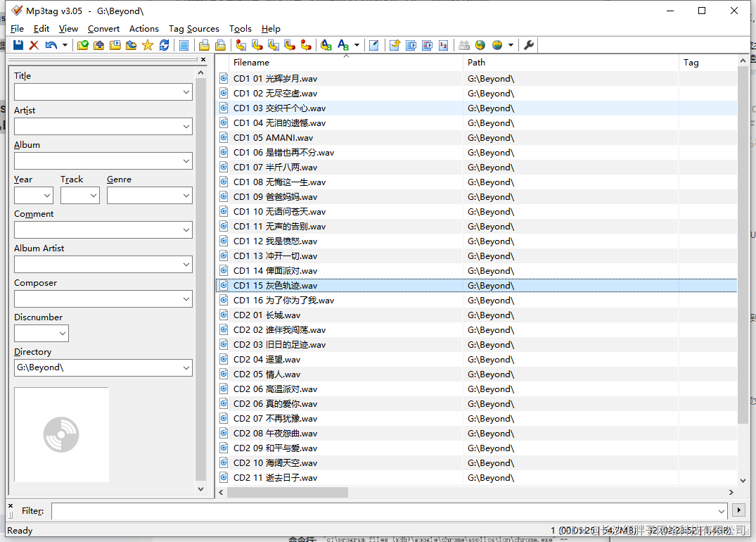Click the cover art placeholder image
This screenshot has height=542, width=756.
point(62,434)
